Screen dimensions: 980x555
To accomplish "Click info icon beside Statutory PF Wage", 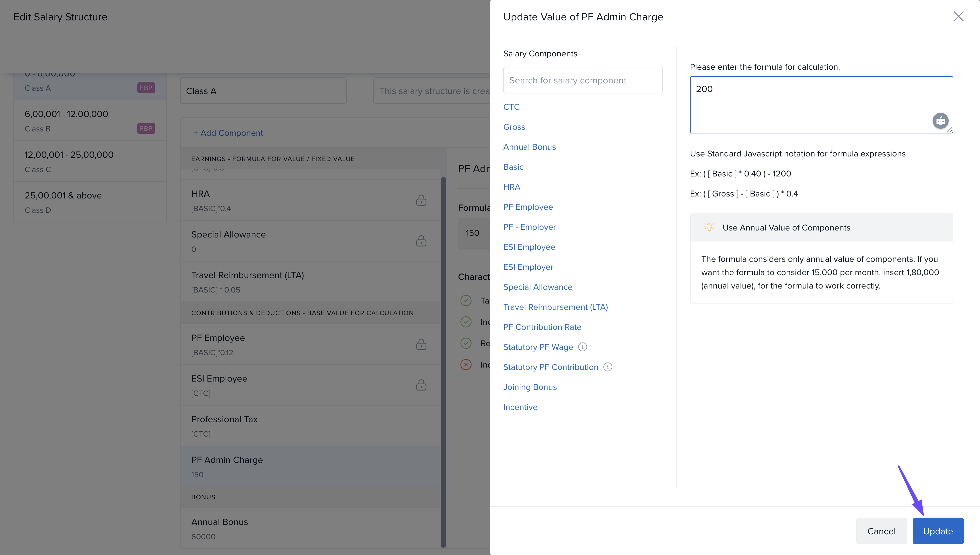I will pos(582,347).
